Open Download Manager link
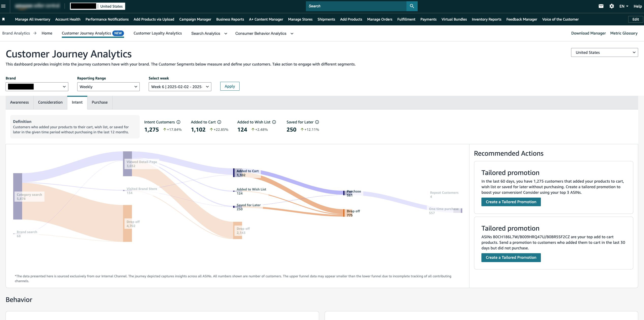The height and width of the screenshot is (320, 644). (x=588, y=33)
